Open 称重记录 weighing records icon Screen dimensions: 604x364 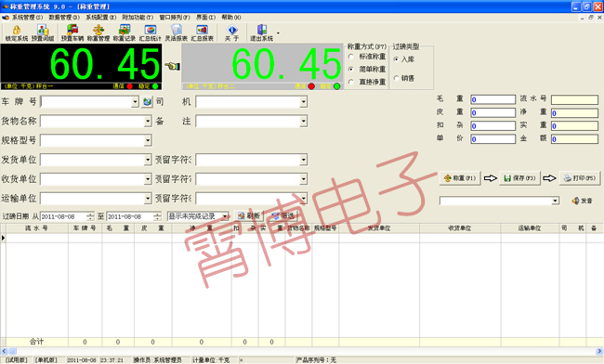(125, 32)
